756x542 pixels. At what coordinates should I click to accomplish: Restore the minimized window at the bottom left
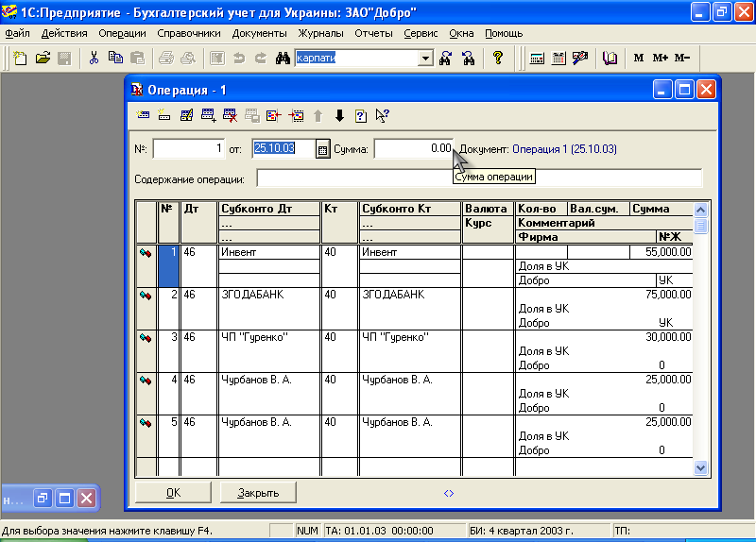43,499
